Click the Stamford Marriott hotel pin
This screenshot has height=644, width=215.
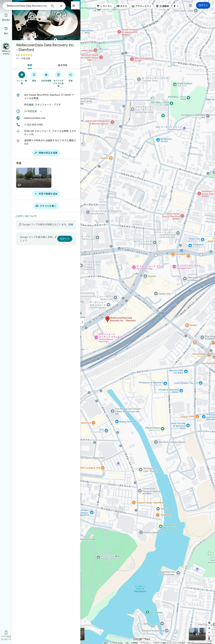pyautogui.click(x=96, y=337)
